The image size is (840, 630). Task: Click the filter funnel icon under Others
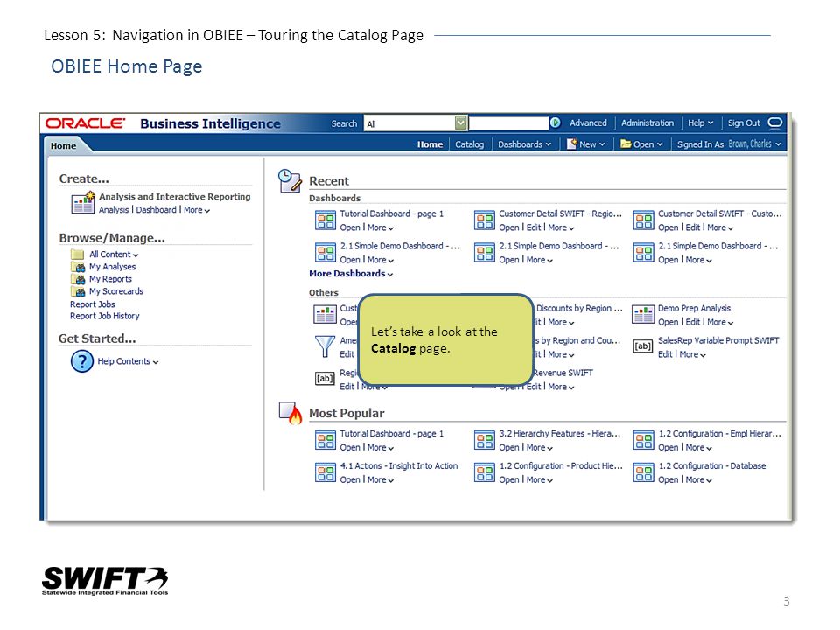pos(325,346)
